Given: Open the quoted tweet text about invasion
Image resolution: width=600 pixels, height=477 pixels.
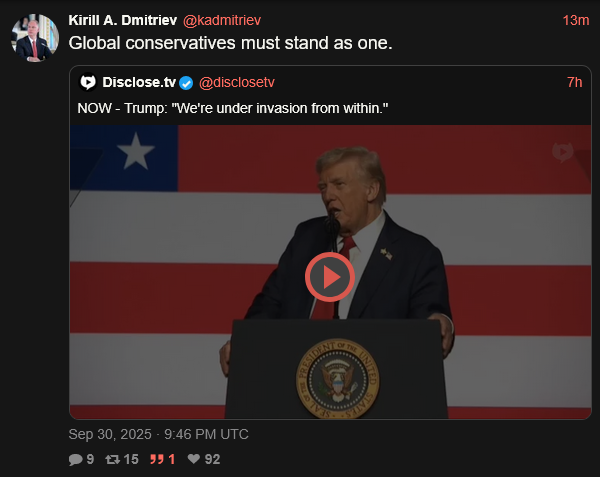Looking at the screenshot, I should point(233,108).
